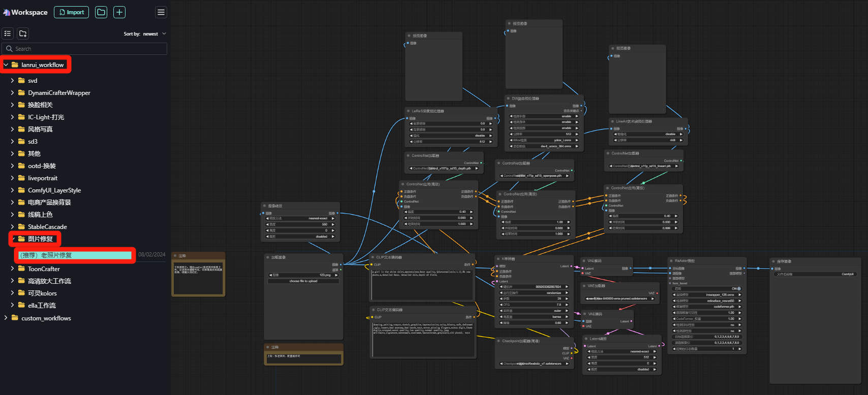This screenshot has height=395, width=868.
Task: Click ReActor codeformer.pth restore model field
Action: 707,307
